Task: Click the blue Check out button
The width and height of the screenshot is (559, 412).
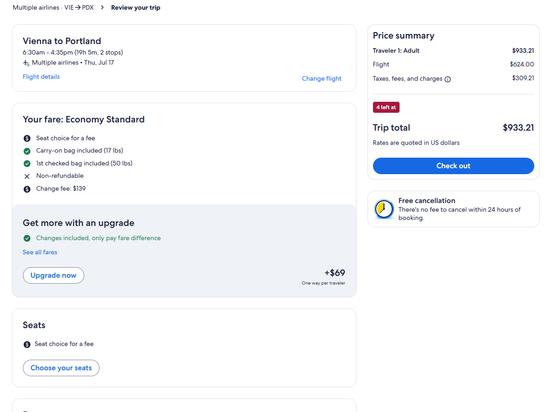Action: coord(453,166)
